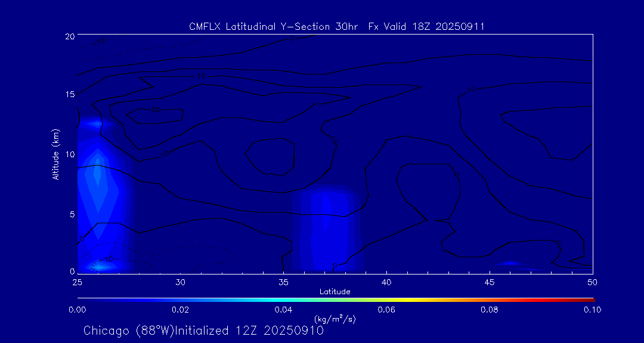
Task: Click the "Latitude" x-axis label
Action: tap(335, 291)
